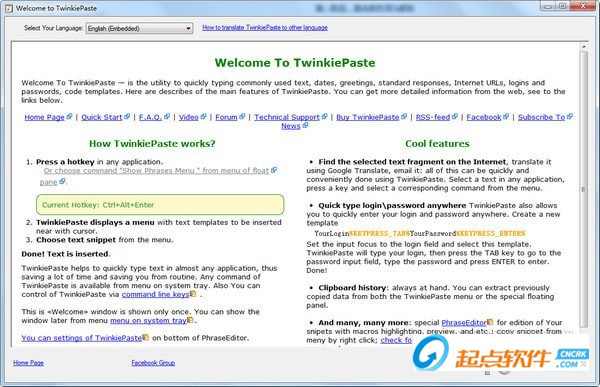The image size is (600, 387).
Task: Click the YourLogin KEYPRESS_TAB template text
Action: click(x=420, y=234)
